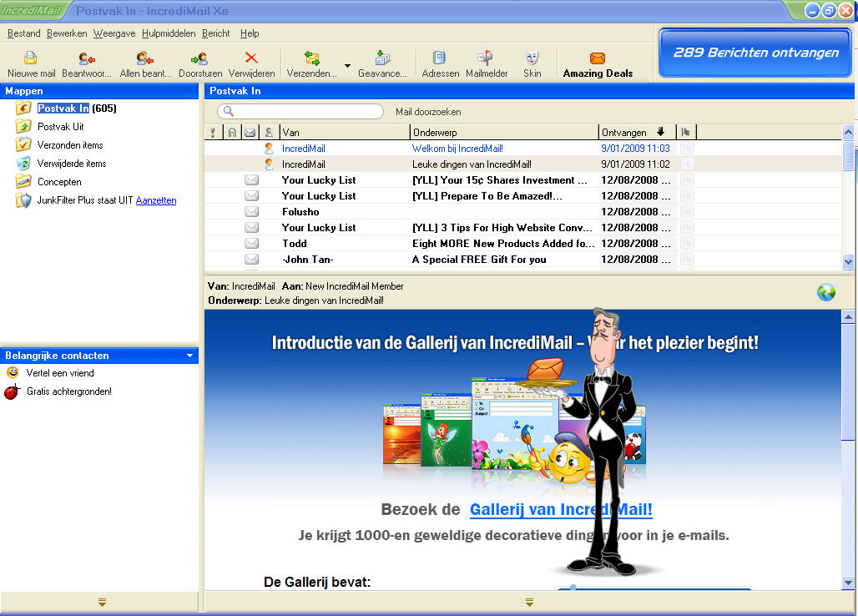Open Verwijderde items recycle icon

pyautogui.click(x=23, y=163)
